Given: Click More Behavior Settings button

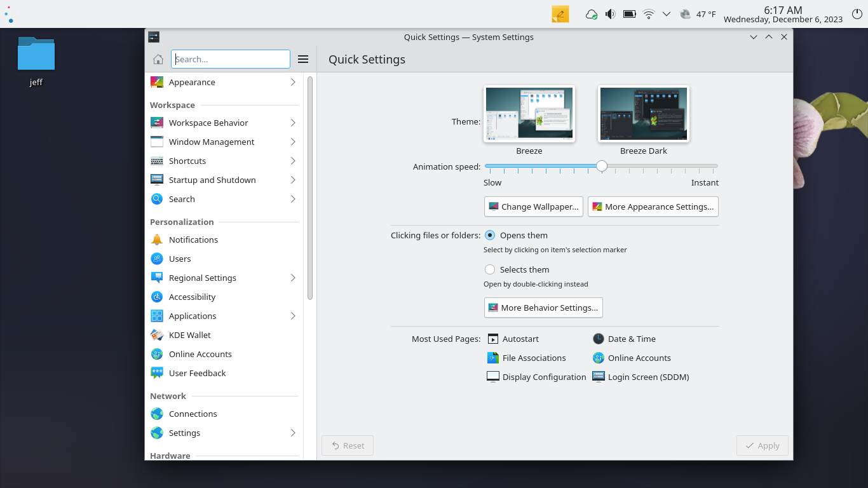Looking at the screenshot, I should (x=543, y=308).
